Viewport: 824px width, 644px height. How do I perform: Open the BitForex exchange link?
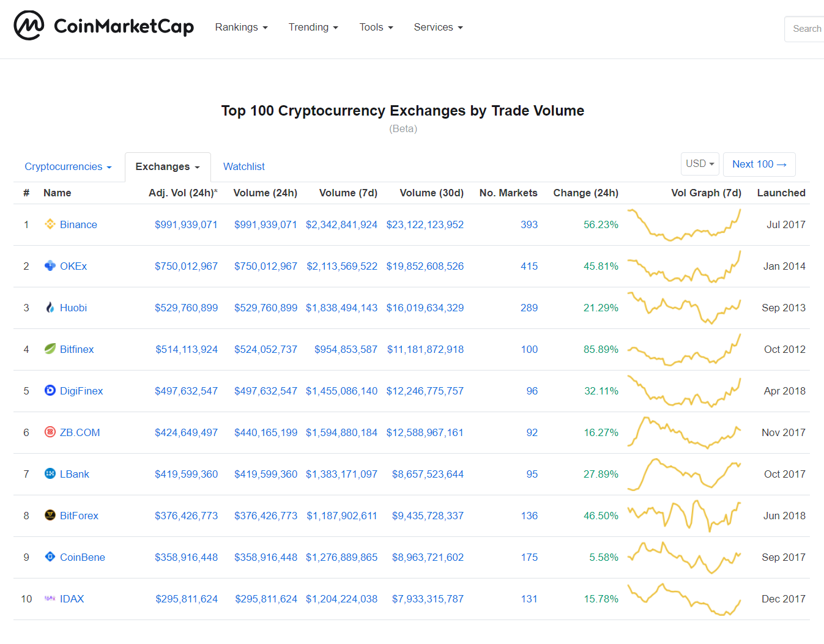tap(79, 516)
